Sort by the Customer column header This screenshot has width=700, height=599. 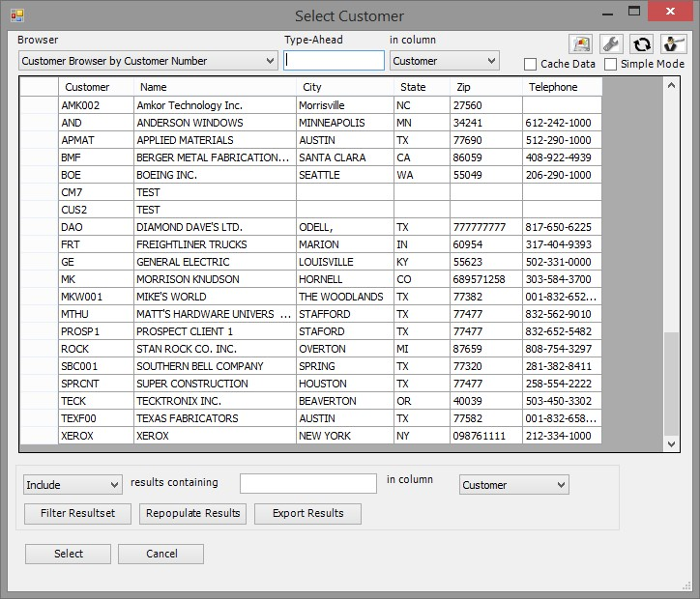(x=96, y=87)
